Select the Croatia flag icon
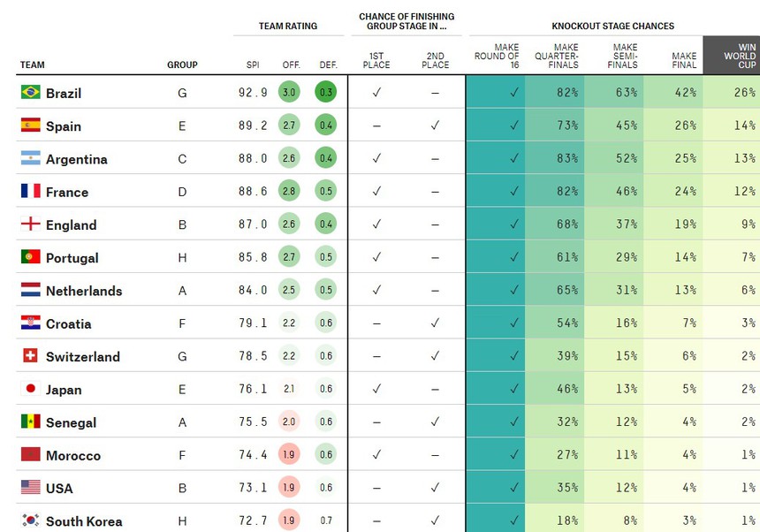The height and width of the screenshot is (532, 760). point(30,323)
